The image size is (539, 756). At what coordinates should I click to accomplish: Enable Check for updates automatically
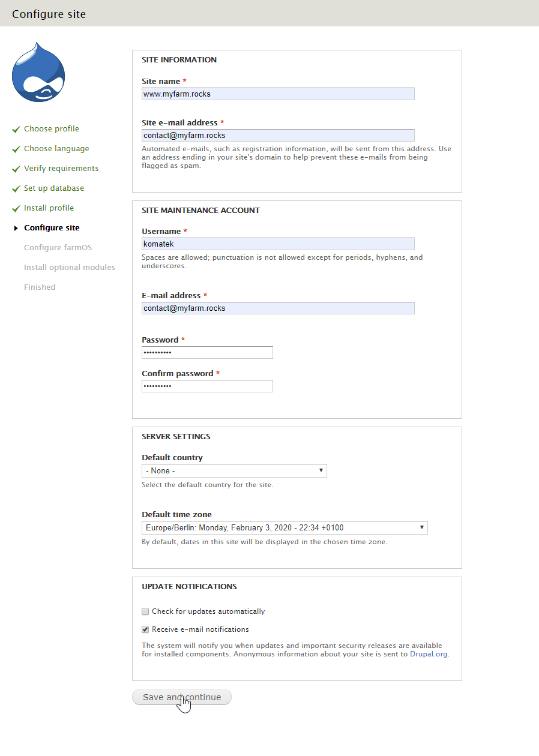point(145,611)
